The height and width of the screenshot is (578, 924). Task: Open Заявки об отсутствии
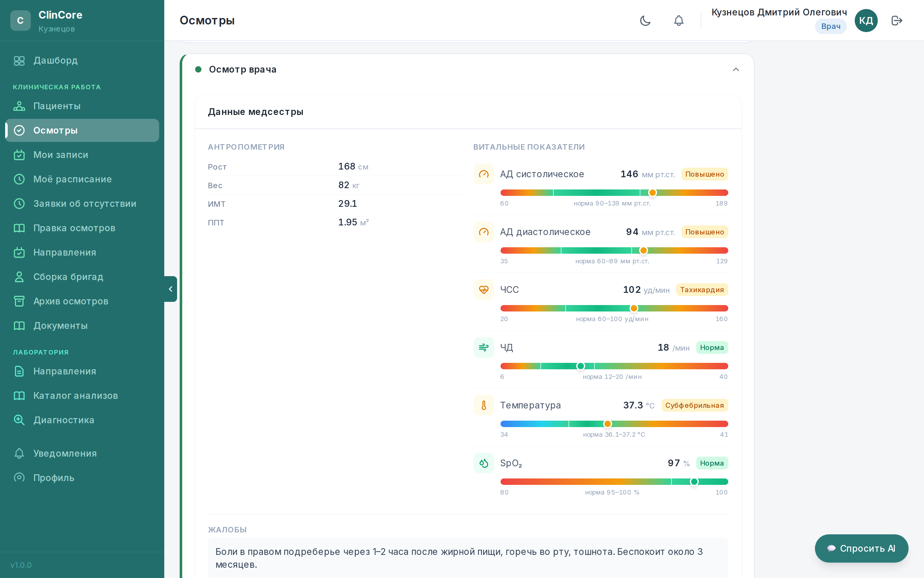(82, 204)
